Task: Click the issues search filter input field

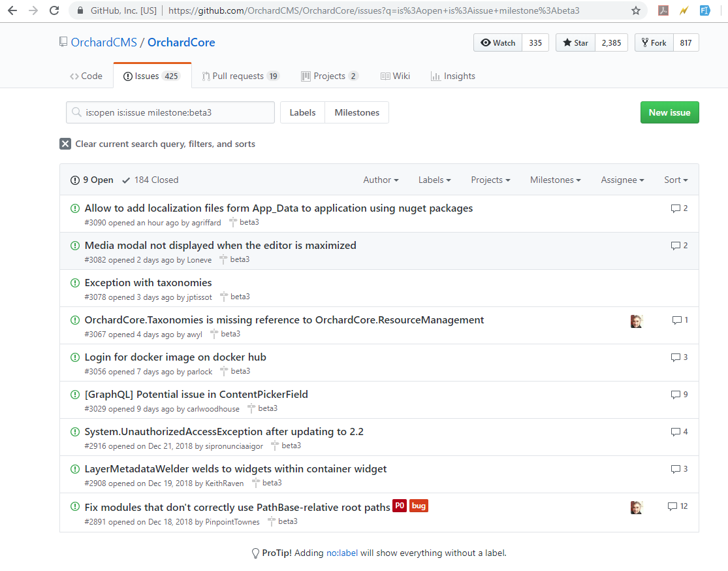Action: click(x=170, y=112)
